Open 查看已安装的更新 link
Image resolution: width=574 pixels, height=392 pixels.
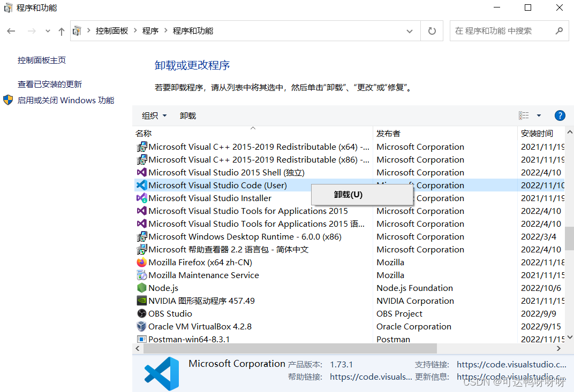point(50,84)
